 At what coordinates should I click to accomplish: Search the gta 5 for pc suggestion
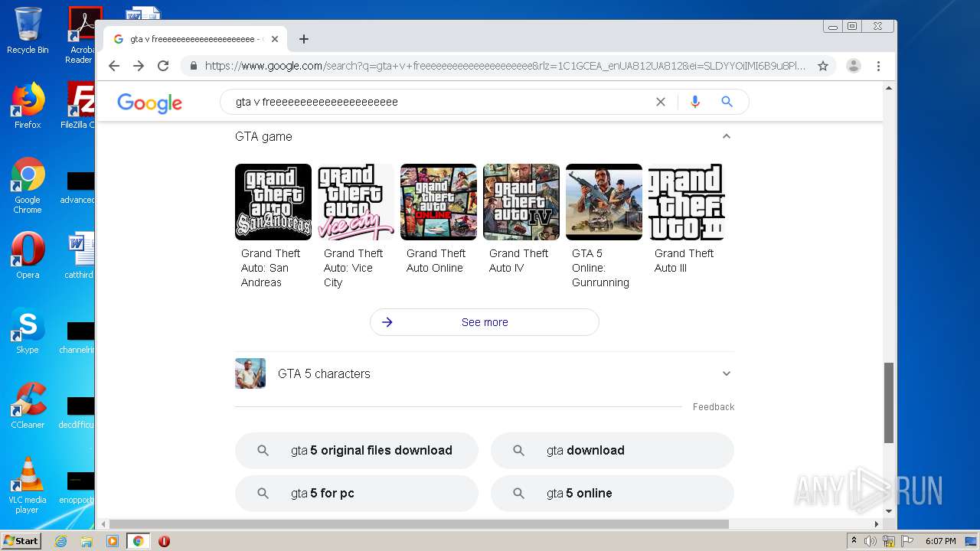(x=357, y=494)
